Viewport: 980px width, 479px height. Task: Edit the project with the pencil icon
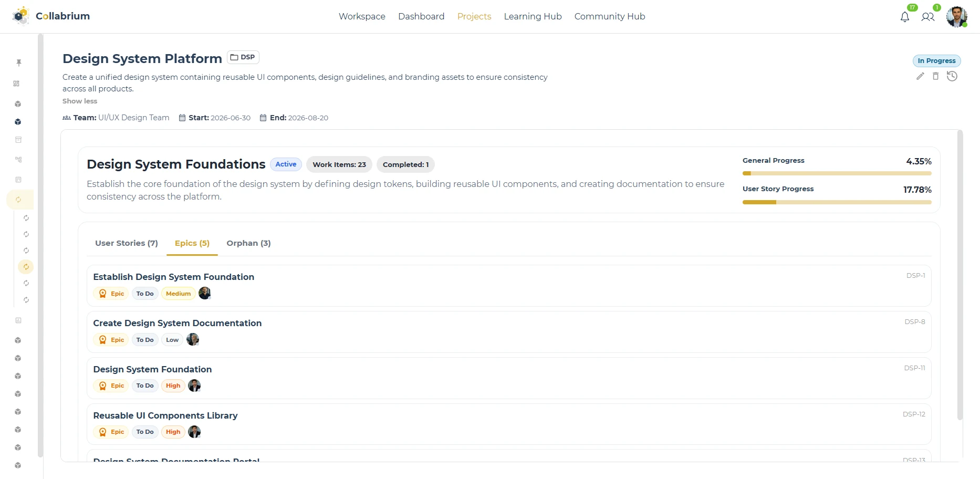click(920, 76)
